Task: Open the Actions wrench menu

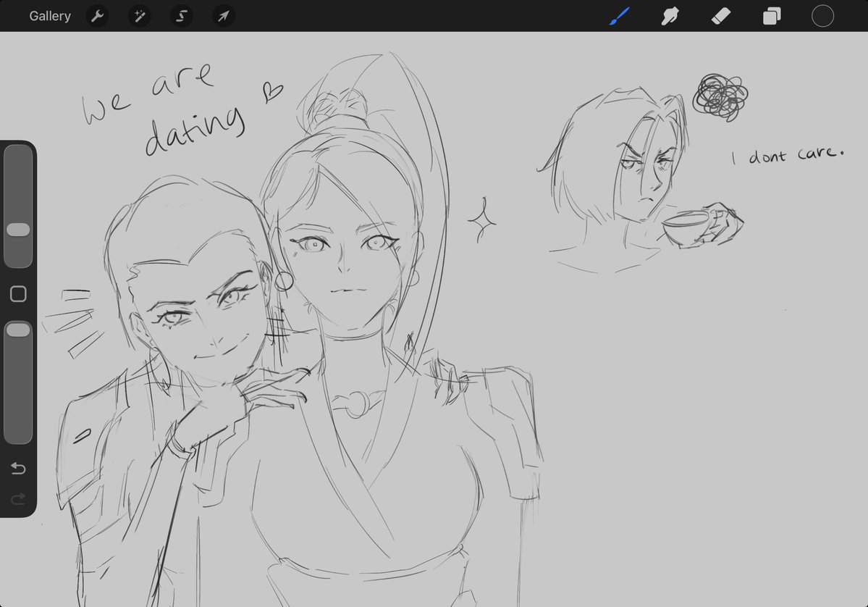Action: tap(98, 16)
